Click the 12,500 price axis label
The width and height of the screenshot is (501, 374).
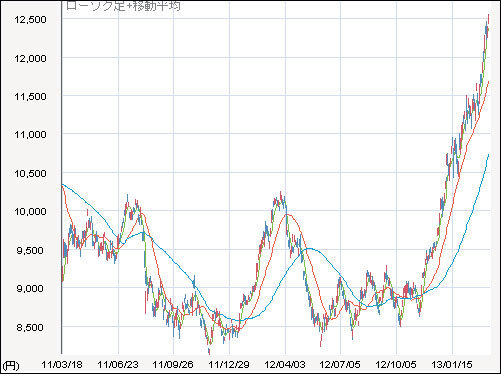coord(30,19)
